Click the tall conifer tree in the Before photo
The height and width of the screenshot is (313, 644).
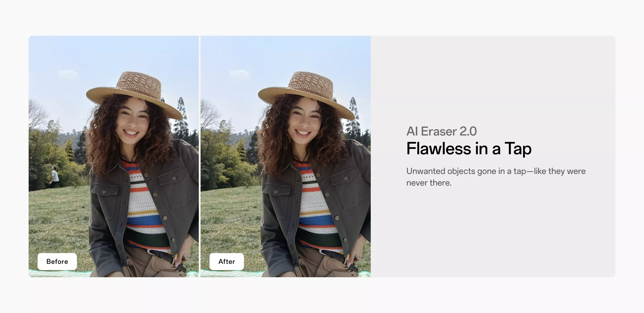180,118
